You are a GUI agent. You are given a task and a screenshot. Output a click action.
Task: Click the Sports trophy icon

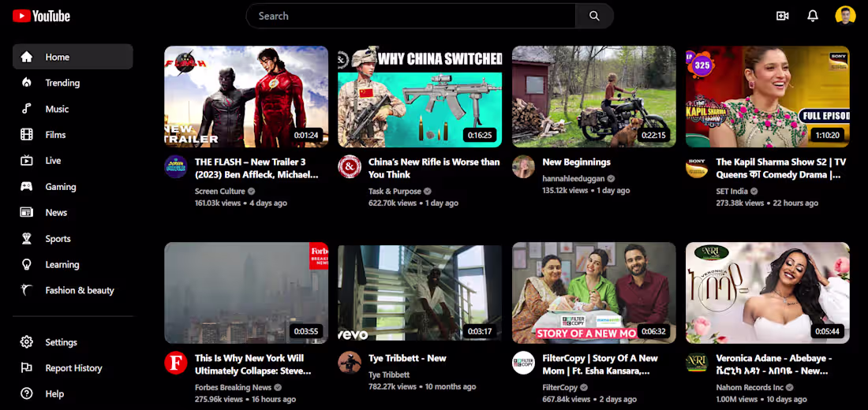[x=27, y=238]
